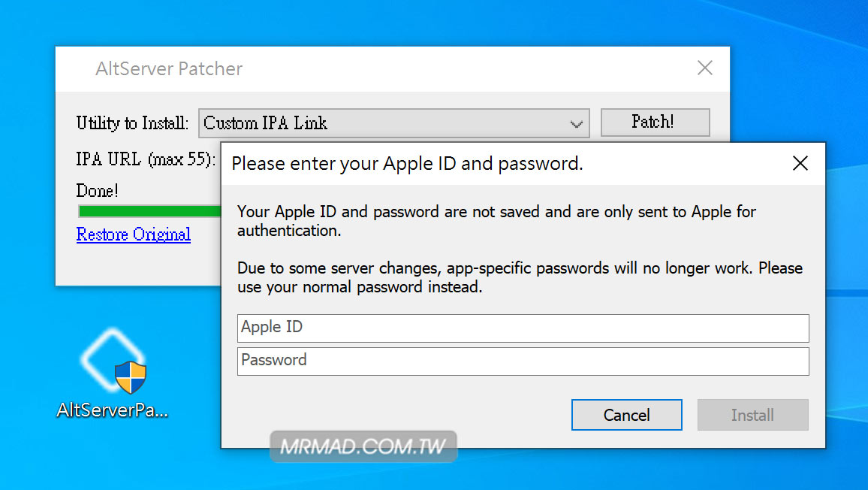Click the dialog title about Apple ID

407,164
